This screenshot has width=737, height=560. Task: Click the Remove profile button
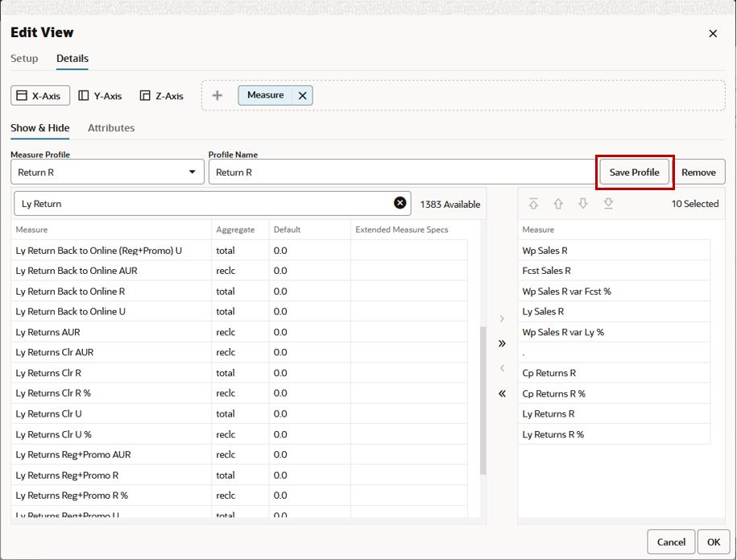pyautogui.click(x=698, y=172)
